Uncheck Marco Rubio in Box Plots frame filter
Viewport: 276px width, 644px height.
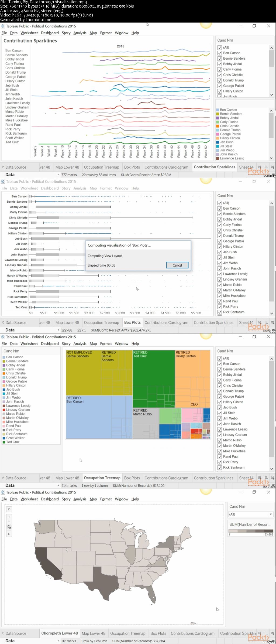220,285
